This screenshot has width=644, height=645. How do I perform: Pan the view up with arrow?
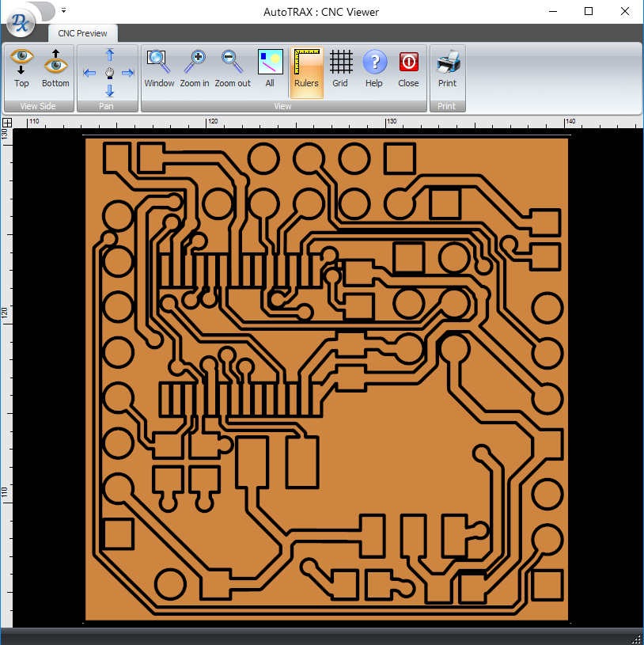110,55
